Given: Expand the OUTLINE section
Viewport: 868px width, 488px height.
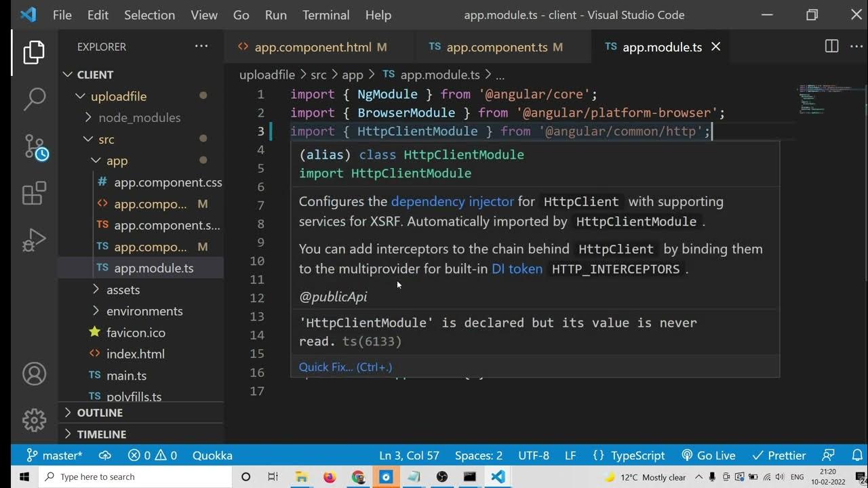Looking at the screenshot, I should (100, 413).
